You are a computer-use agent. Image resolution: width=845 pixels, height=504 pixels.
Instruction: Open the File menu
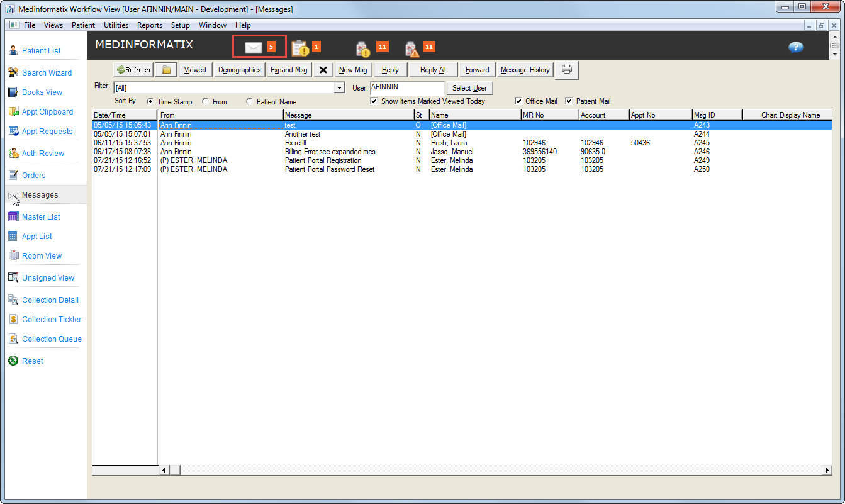pyautogui.click(x=30, y=25)
